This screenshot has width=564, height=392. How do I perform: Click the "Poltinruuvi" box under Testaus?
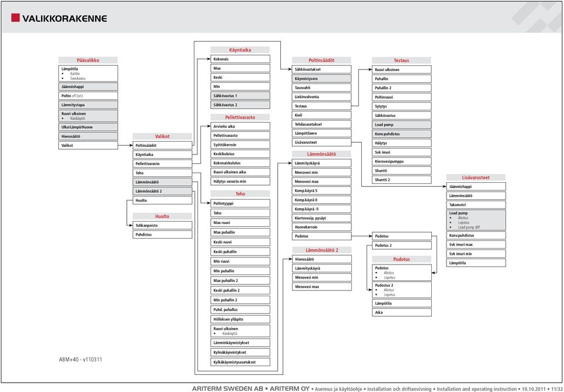click(402, 97)
